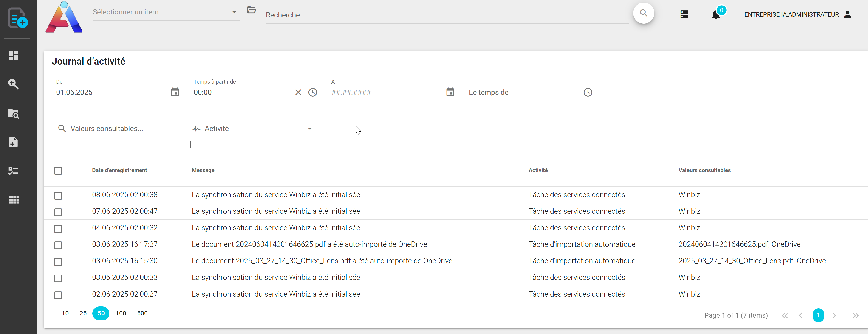Check the 03.06.2025 16:17:37 row checkbox

(58, 245)
